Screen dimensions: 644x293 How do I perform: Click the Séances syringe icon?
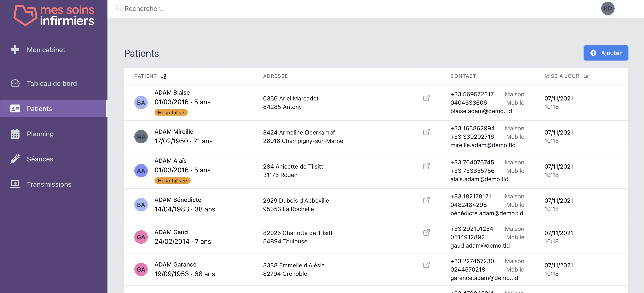[x=15, y=159]
